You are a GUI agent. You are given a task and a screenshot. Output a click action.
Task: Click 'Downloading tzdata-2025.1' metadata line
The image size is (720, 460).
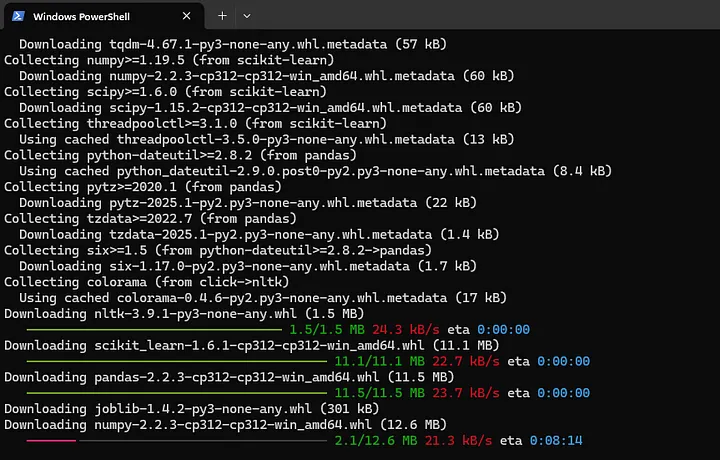(x=259, y=235)
